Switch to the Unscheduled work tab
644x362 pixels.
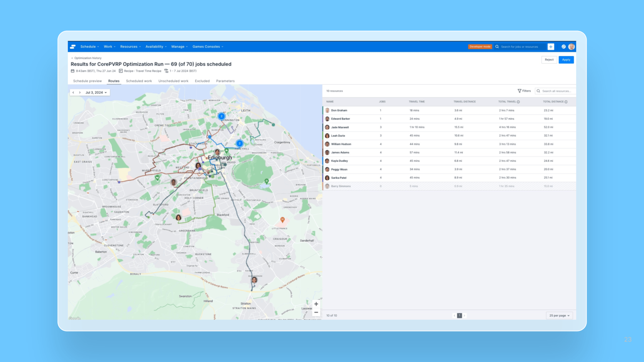[173, 81]
